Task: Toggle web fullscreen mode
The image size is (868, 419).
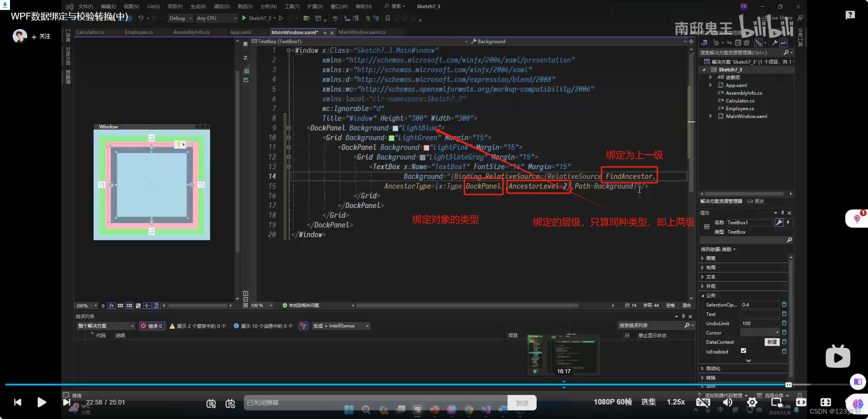Action: pos(826,402)
